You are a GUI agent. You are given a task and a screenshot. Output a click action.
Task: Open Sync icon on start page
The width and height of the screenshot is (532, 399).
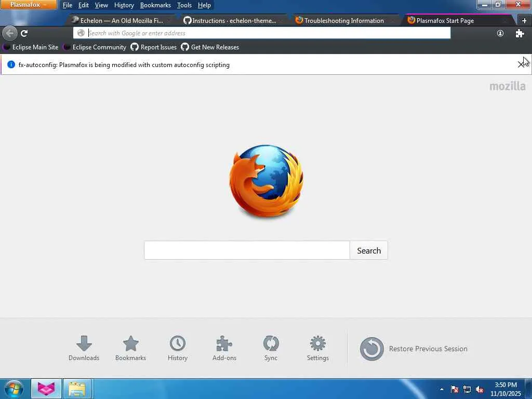pyautogui.click(x=271, y=349)
